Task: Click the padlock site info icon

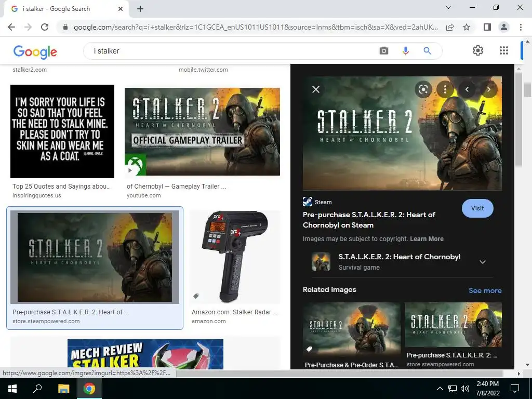Action: pos(65,27)
